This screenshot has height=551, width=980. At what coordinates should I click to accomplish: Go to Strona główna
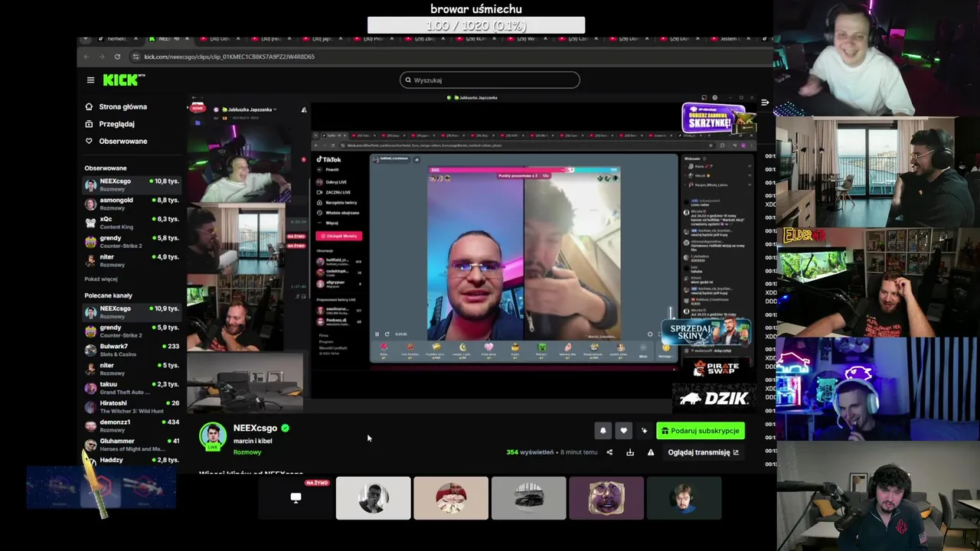pos(116,106)
